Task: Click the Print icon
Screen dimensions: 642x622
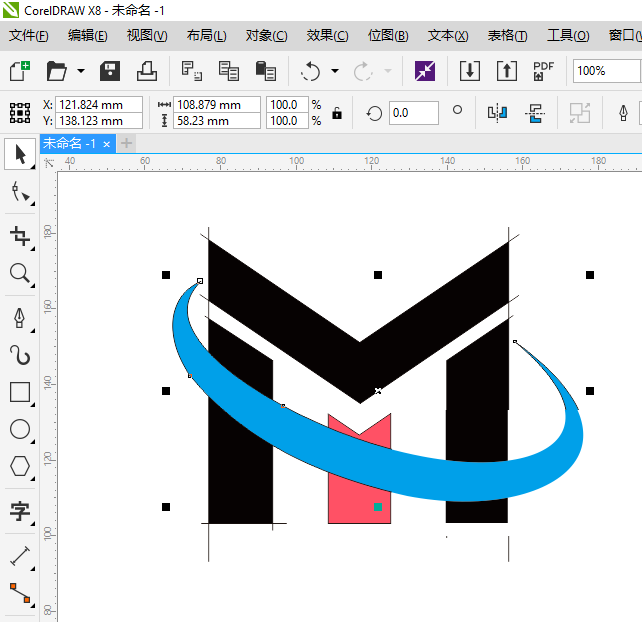Action: point(147,71)
